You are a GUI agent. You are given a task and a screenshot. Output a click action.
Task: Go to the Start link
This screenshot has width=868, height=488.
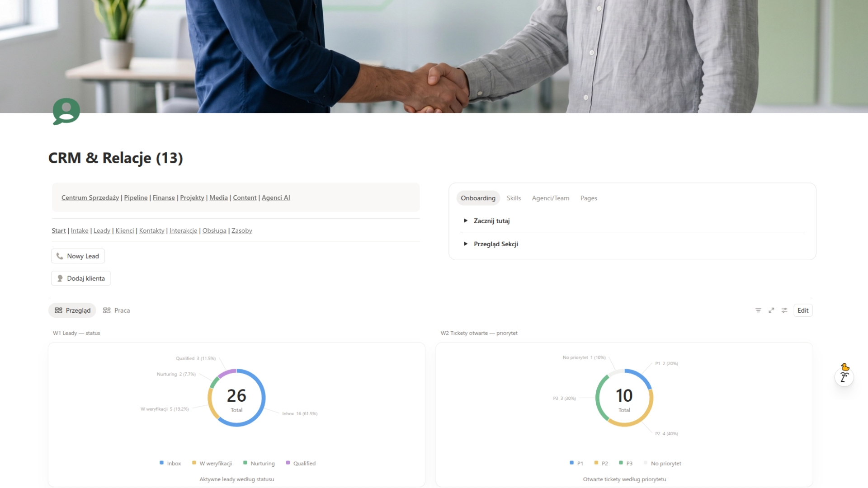[x=59, y=230]
